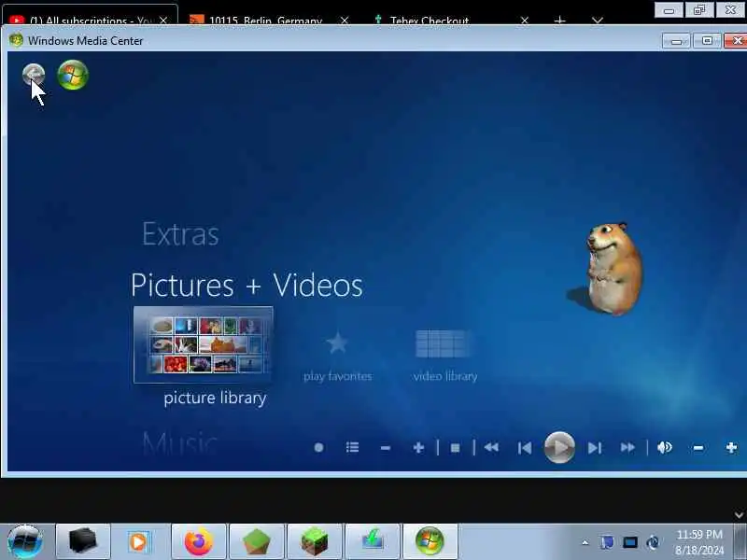Open the guide list icon in transport bar
The width and height of the screenshot is (747, 560).
tap(353, 448)
